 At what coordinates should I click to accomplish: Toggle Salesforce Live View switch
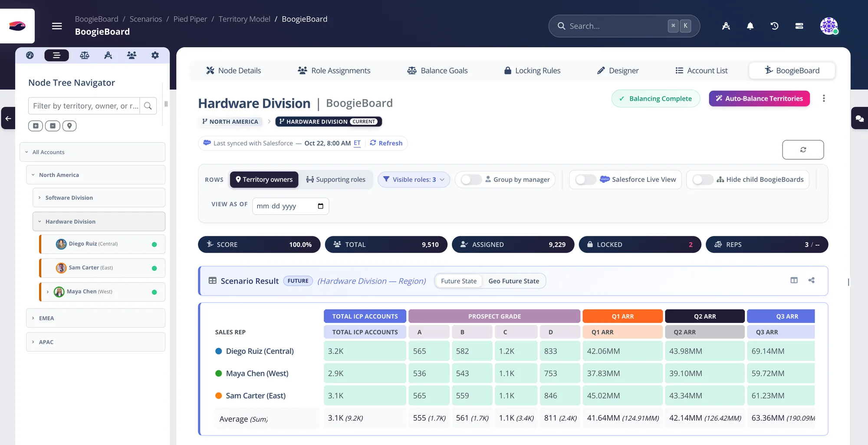585,179
